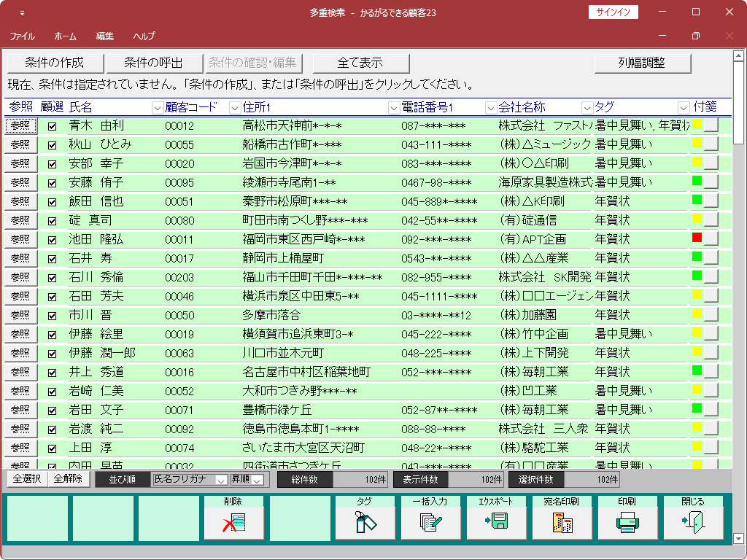Click the sticky note button for 秋山 ひとみ
The height and width of the screenshot is (560, 747).
coord(711,144)
